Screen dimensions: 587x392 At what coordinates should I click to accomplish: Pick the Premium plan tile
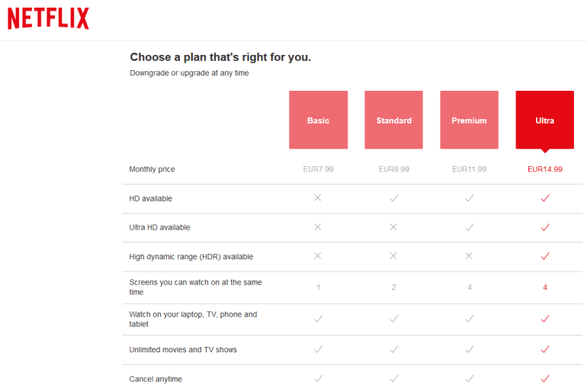click(469, 120)
